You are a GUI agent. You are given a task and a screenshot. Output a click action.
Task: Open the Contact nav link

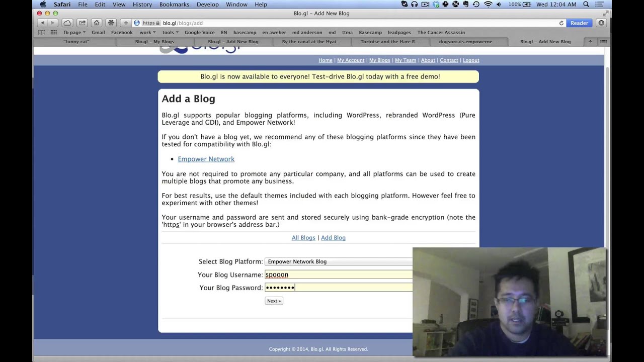click(x=449, y=60)
